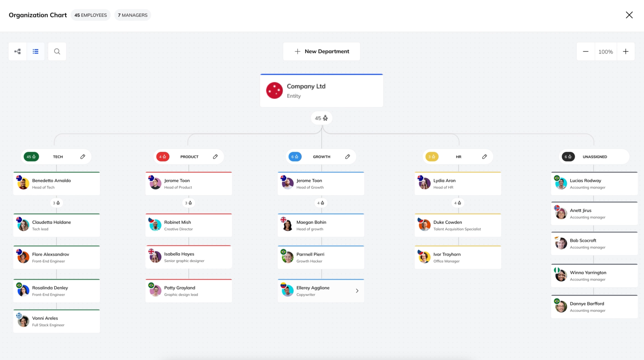Open Jerome Toon Head of Growth avatar
The height and width of the screenshot is (360, 644).
click(x=288, y=183)
